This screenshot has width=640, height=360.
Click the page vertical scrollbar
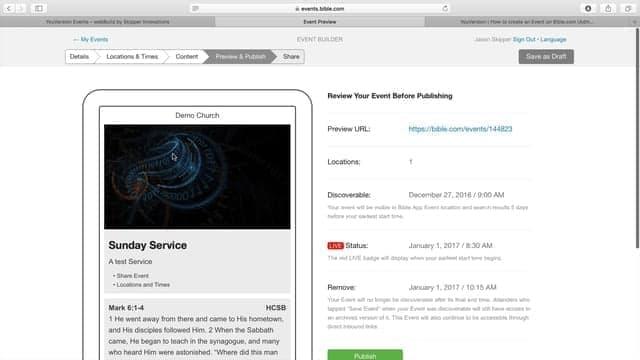coord(637,138)
